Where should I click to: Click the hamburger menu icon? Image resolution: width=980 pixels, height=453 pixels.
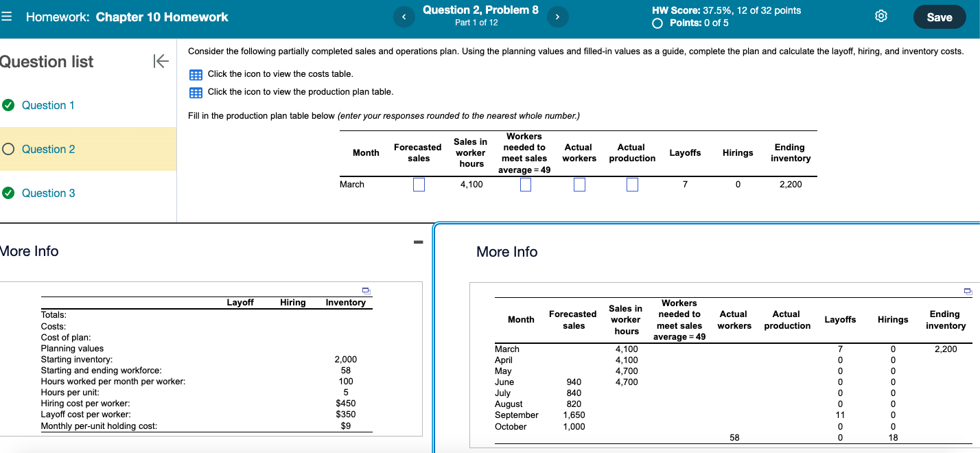(8, 15)
